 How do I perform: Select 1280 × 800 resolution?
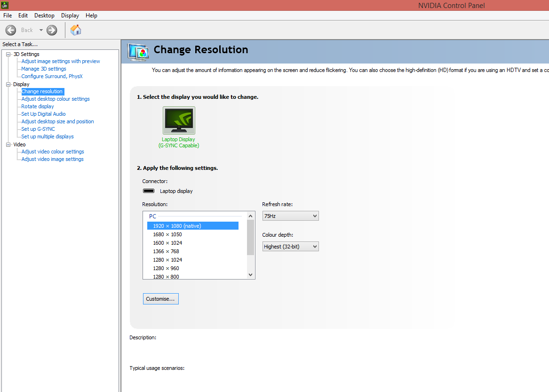click(166, 276)
